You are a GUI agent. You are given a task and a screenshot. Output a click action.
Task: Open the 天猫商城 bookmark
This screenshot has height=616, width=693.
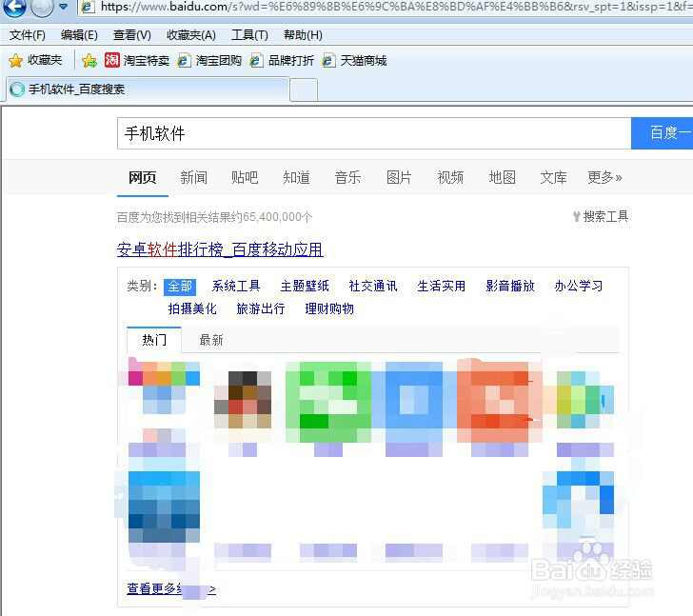pyautogui.click(x=354, y=60)
